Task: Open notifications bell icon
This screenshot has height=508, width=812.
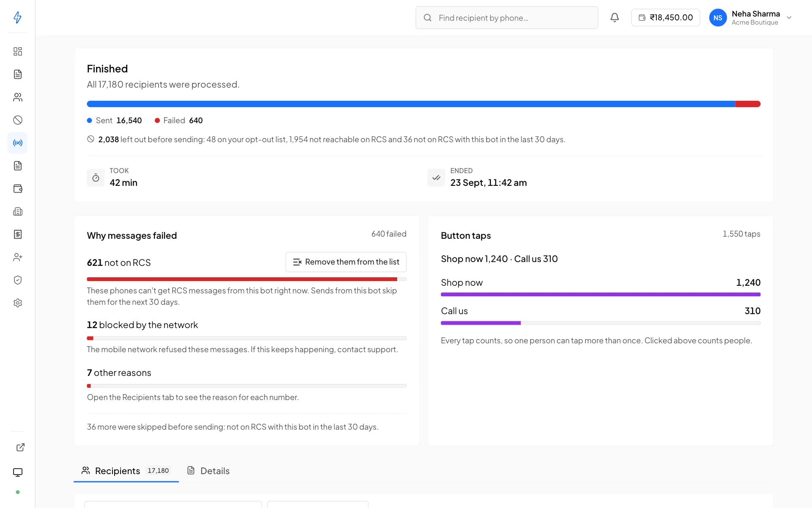Action: (x=614, y=17)
